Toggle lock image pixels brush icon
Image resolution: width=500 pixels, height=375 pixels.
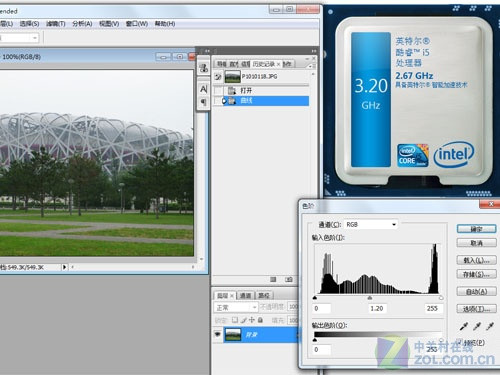click(244, 320)
